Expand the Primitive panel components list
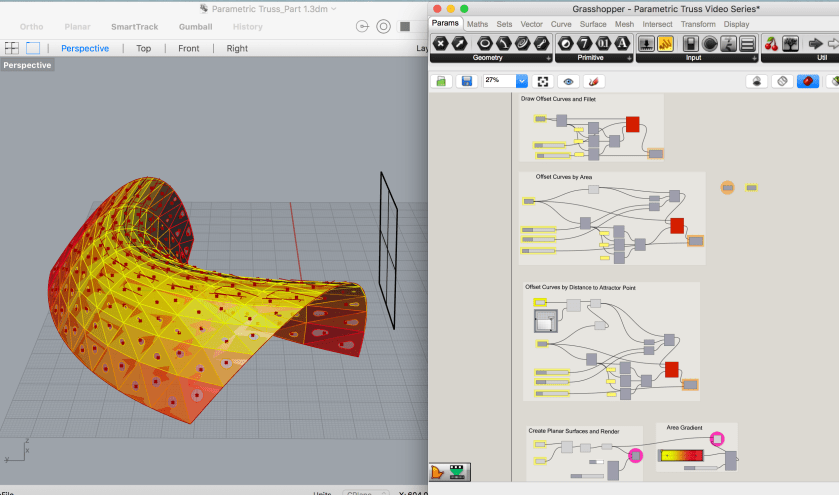This screenshot has height=495, width=839. [631, 58]
